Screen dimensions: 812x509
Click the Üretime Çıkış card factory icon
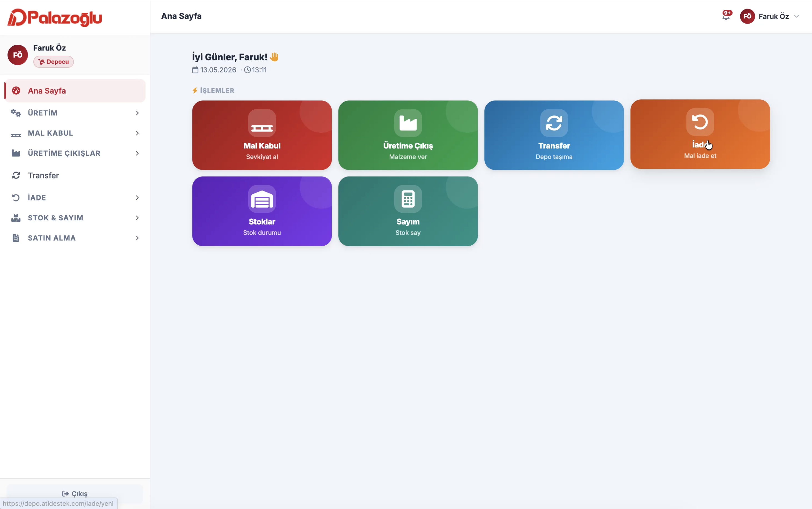click(x=408, y=123)
